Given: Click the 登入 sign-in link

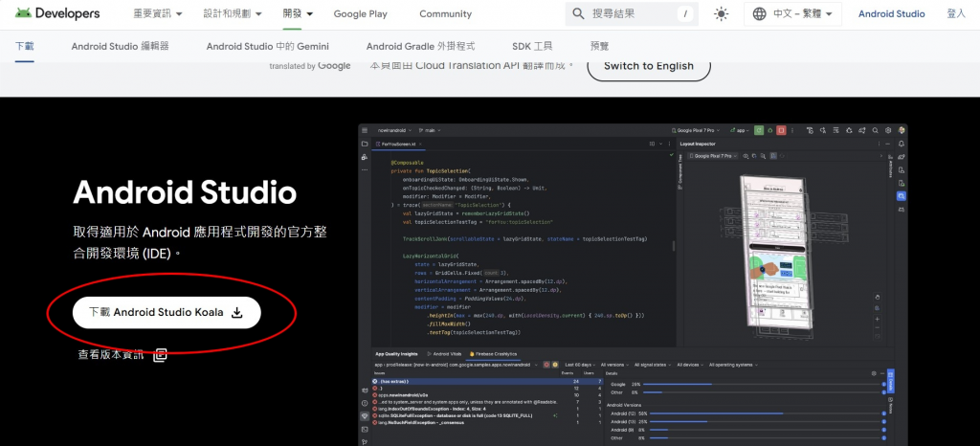Looking at the screenshot, I should pos(956,13).
